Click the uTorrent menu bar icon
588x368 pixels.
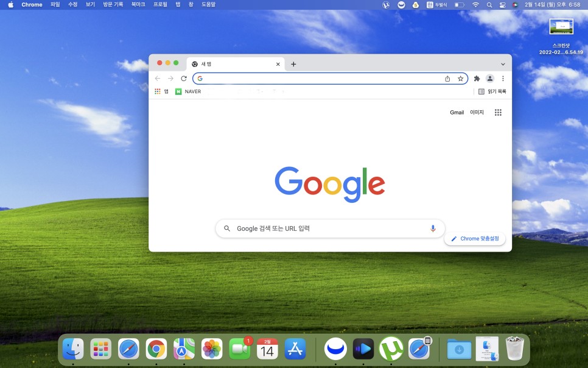pyautogui.click(x=386, y=5)
